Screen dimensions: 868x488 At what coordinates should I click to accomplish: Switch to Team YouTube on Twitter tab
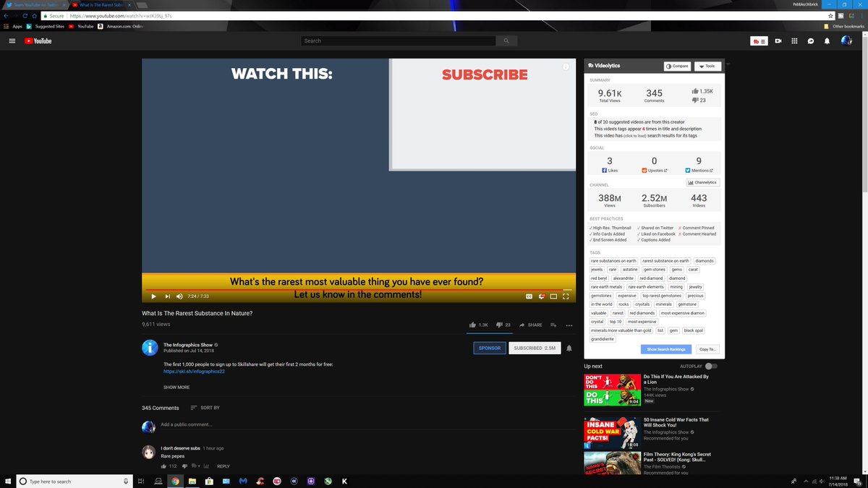click(35, 5)
